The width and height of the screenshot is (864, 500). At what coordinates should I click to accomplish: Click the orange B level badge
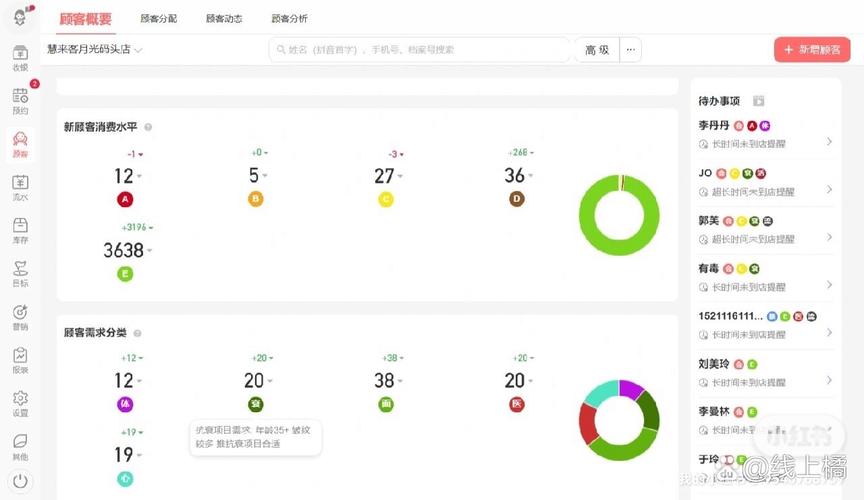tap(255, 198)
